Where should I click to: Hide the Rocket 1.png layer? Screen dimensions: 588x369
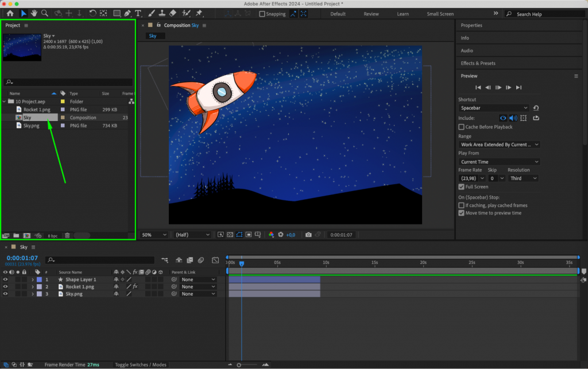[x=6, y=286]
